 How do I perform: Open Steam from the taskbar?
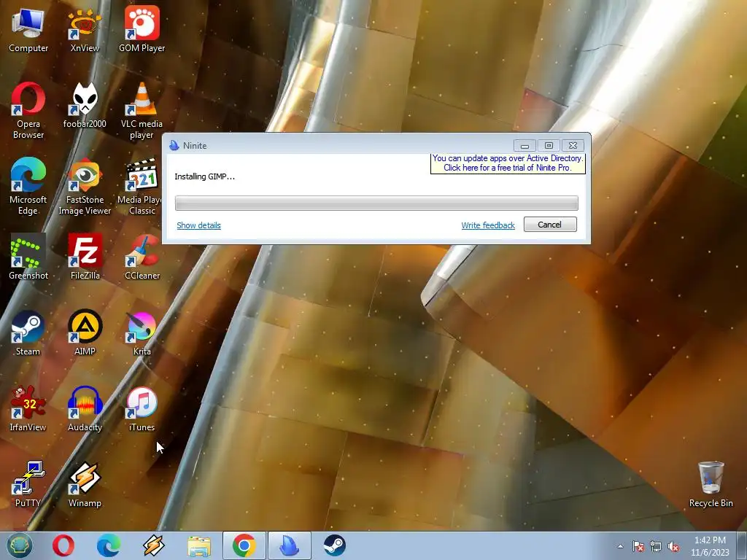(334, 545)
